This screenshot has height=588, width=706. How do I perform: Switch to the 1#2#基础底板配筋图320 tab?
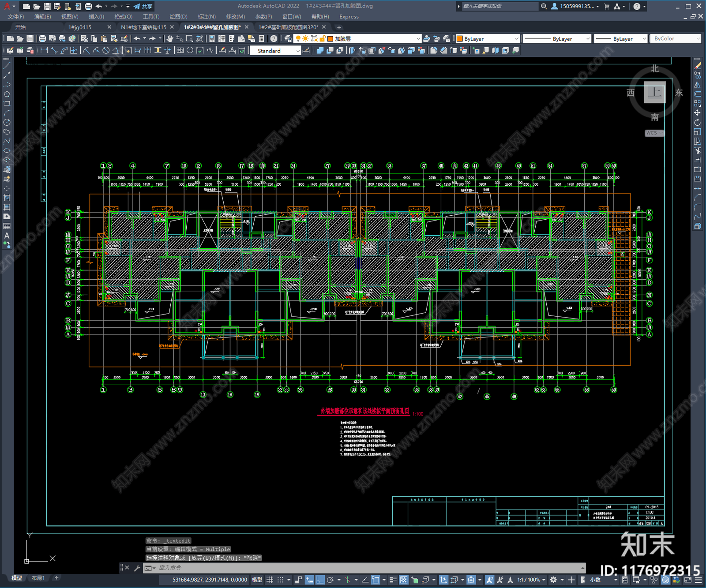(288, 27)
